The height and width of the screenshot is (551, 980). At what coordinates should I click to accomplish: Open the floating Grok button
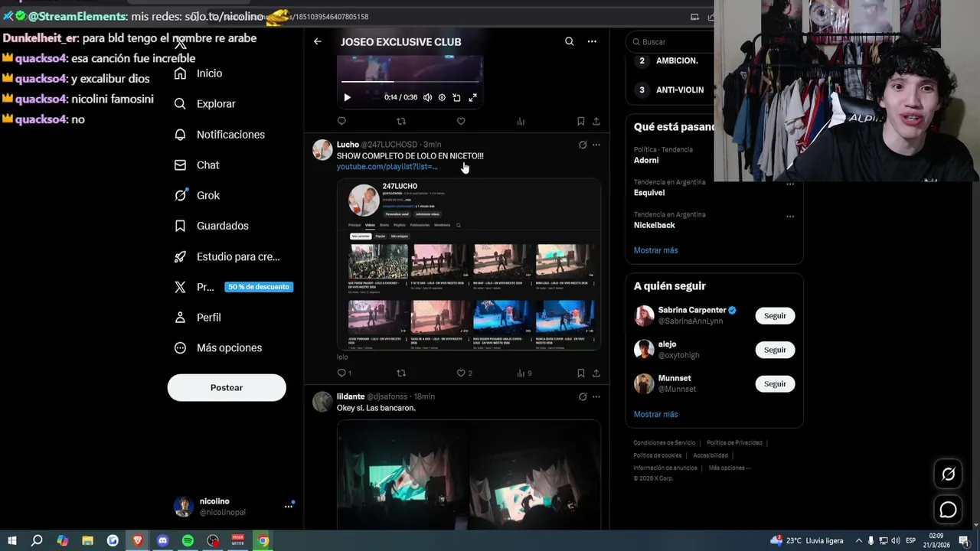tap(948, 474)
